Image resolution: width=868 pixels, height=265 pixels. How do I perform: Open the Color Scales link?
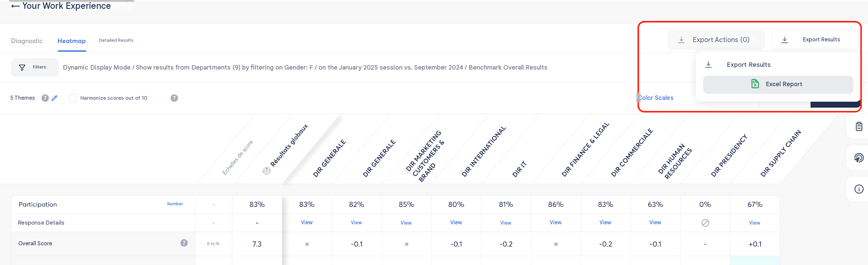pos(655,98)
